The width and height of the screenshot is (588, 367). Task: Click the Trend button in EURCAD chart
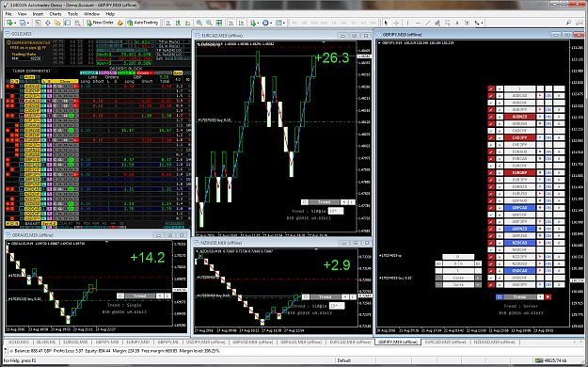click(324, 202)
